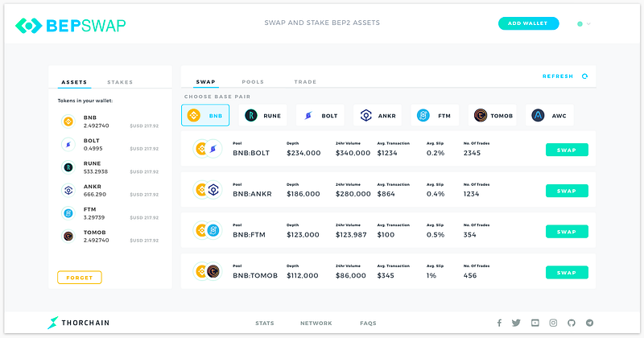This screenshot has width=644, height=338.
Task: Switch to the Stakes tab
Action: tap(120, 82)
